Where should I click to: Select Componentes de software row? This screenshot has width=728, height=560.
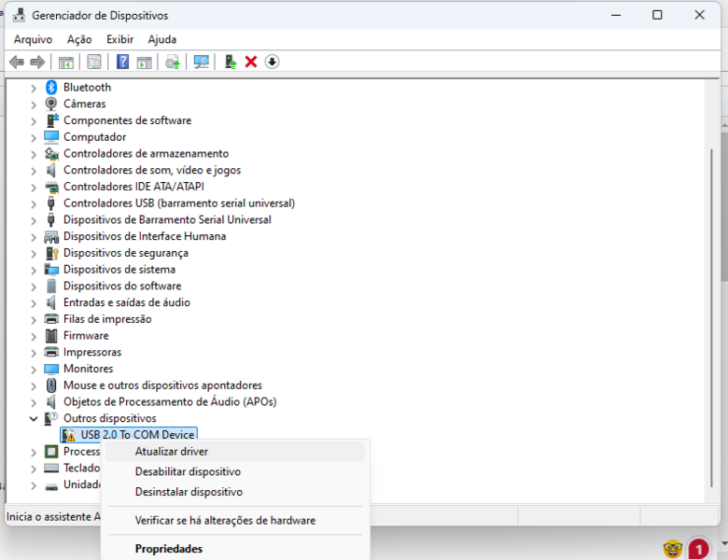[127, 120]
